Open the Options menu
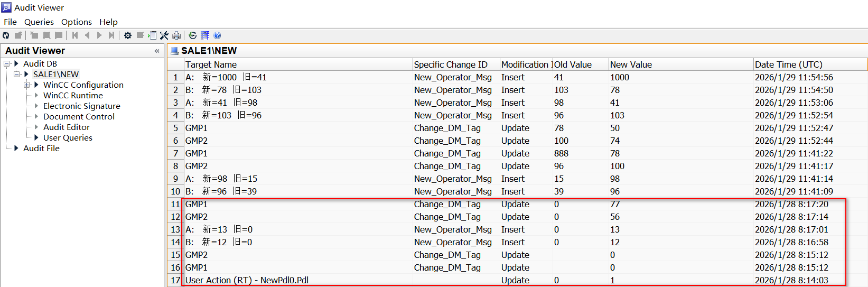This screenshot has width=868, height=287. pos(76,22)
